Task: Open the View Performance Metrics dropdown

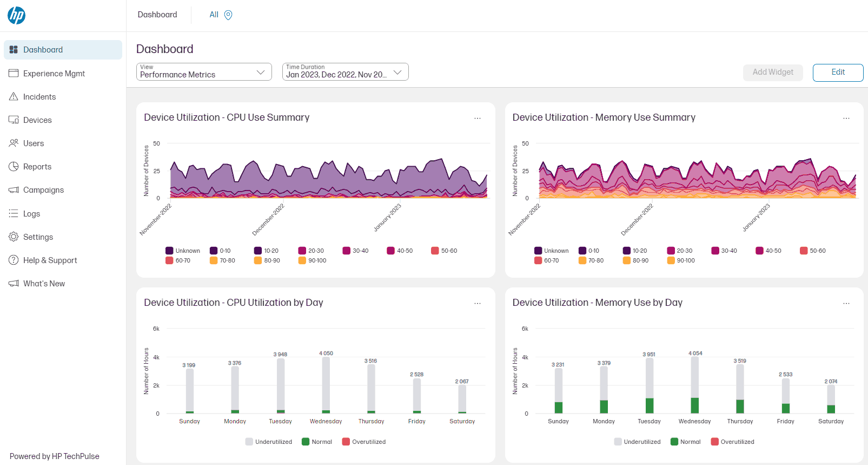Action: pyautogui.click(x=204, y=72)
